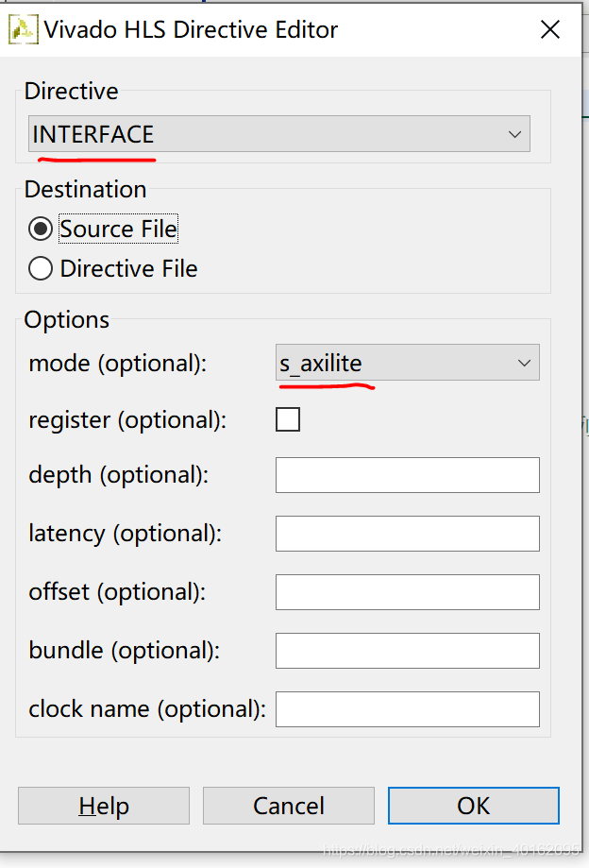Click the clock name input field
Screen dimensions: 589x868
pyautogui.click(x=408, y=709)
